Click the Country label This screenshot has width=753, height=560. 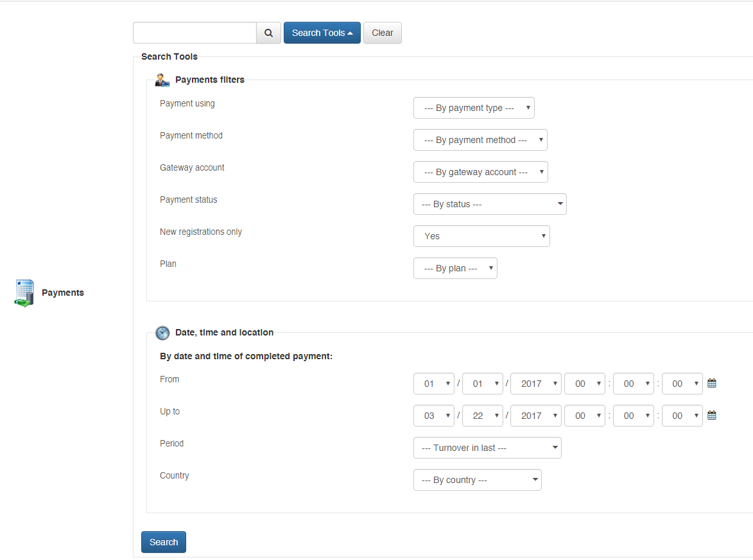pyautogui.click(x=175, y=475)
